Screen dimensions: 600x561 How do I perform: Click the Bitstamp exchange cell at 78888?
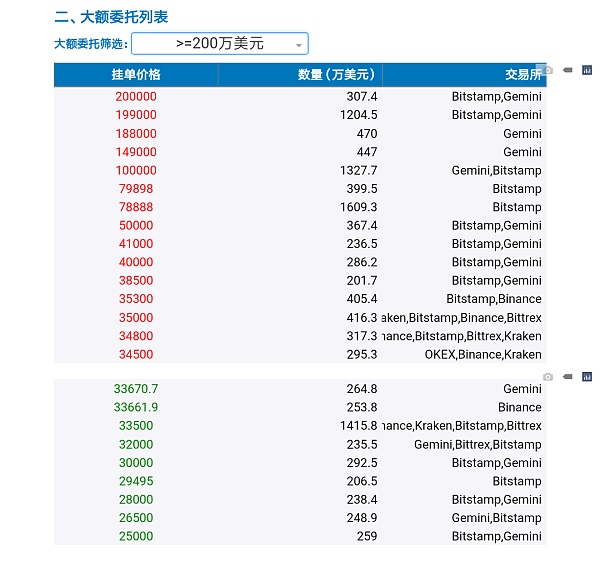click(x=517, y=207)
